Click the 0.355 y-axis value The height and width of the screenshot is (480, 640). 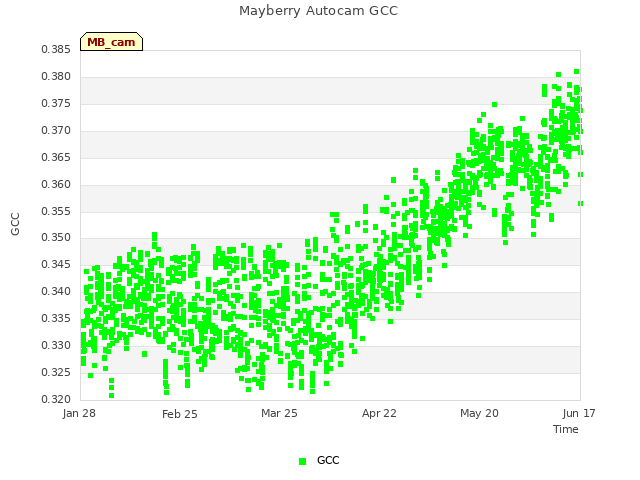click(56, 211)
